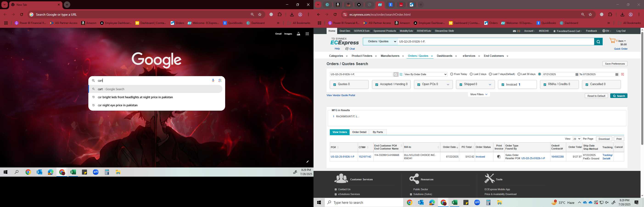
Task: Uncheck the Invoiced filter checkbox
Action: click(x=502, y=85)
